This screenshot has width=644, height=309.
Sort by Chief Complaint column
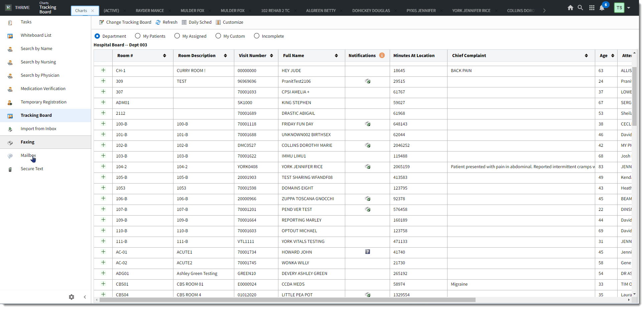586,56
